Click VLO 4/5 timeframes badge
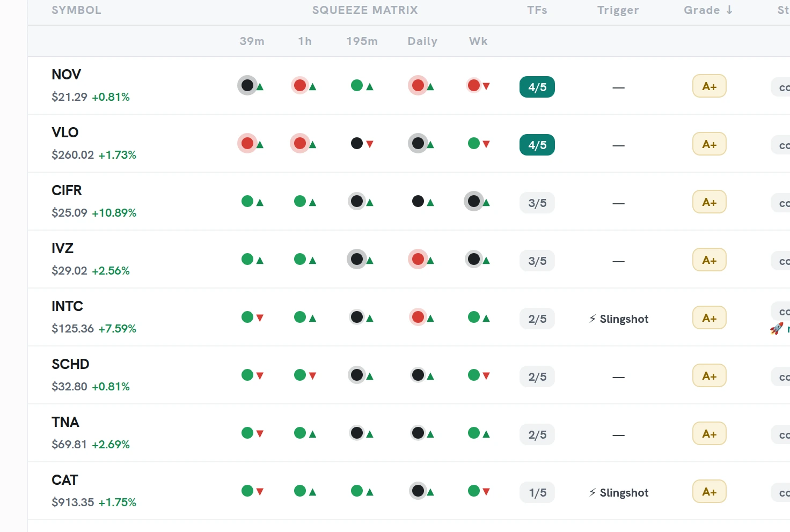Screen dimensions: 790x532 tap(537, 145)
